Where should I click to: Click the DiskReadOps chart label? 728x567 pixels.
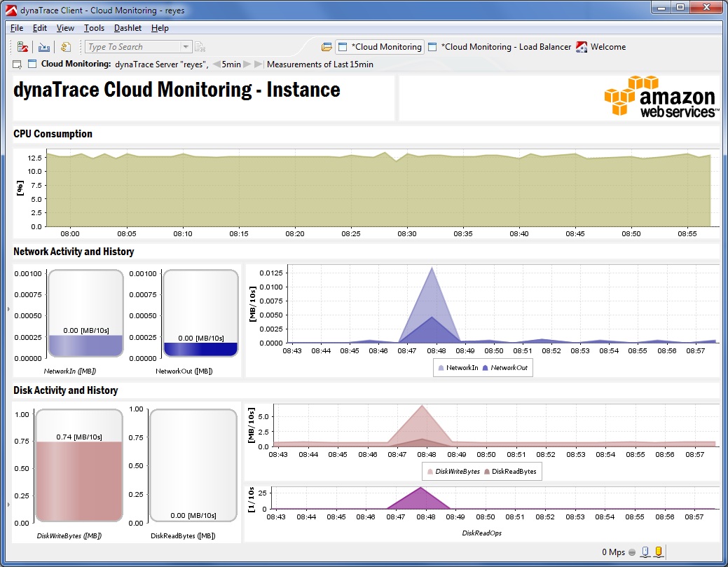481,533
